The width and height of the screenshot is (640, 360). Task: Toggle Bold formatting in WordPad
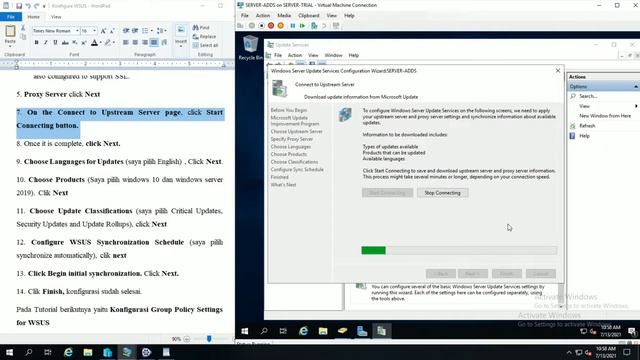36,42
